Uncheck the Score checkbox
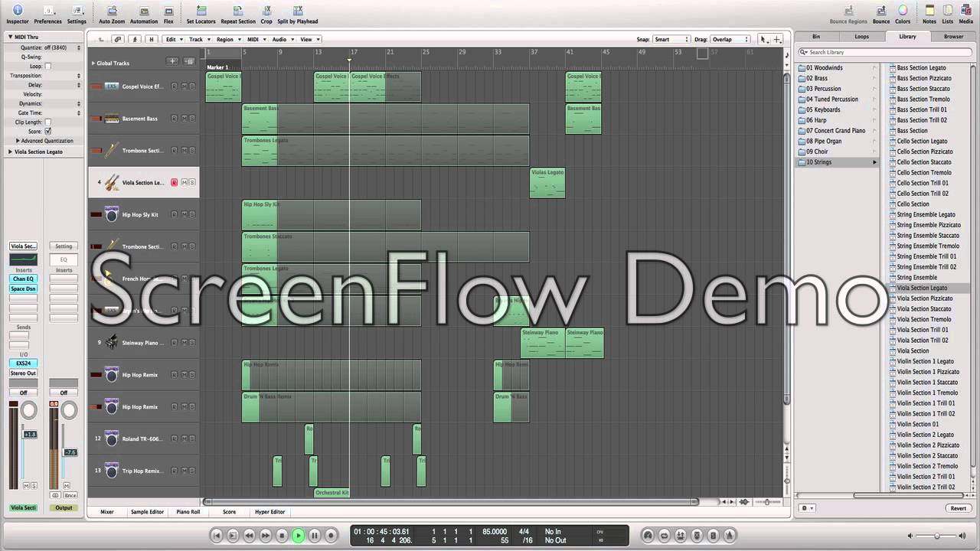Screen dimensions: 980x551 [47, 132]
